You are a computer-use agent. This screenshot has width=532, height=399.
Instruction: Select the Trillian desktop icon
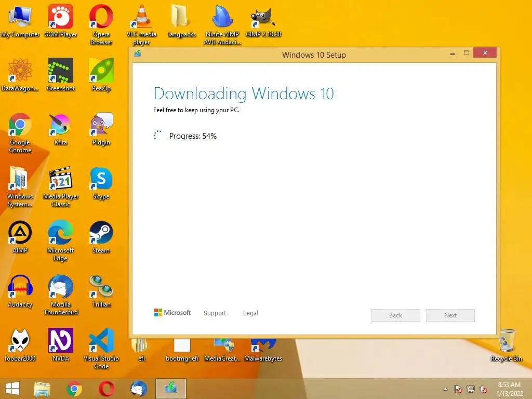(x=101, y=291)
